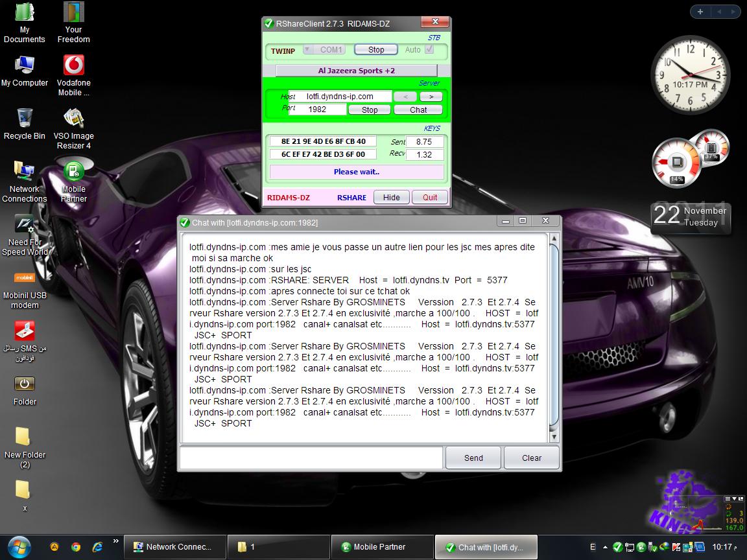This screenshot has width=747, height=560.
Task: Quit the RShareClient application
Action: [x=430, y=197]
